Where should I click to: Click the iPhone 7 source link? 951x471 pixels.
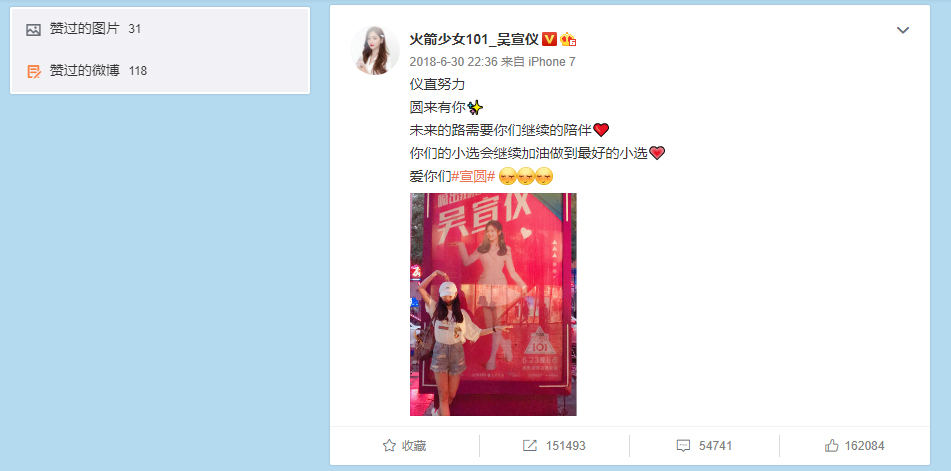tap(552, 62)
